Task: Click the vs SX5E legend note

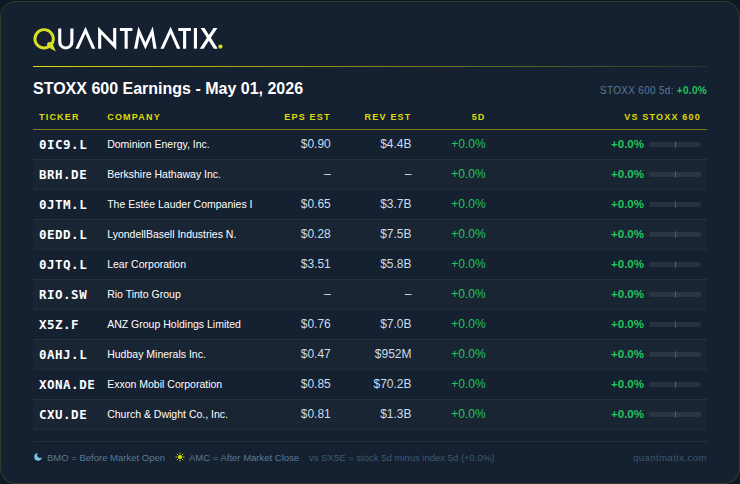Action: tap(401, 458)
